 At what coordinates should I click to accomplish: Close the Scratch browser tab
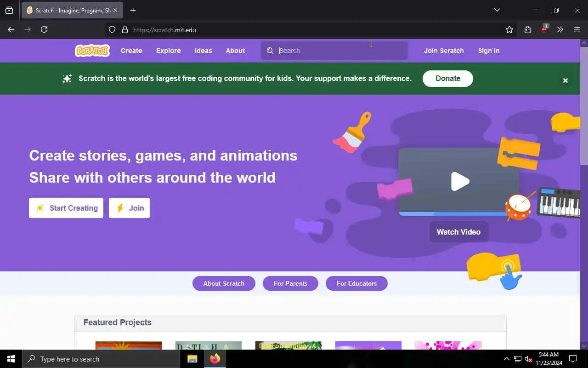pyautogui.click(x=115, y=10)
